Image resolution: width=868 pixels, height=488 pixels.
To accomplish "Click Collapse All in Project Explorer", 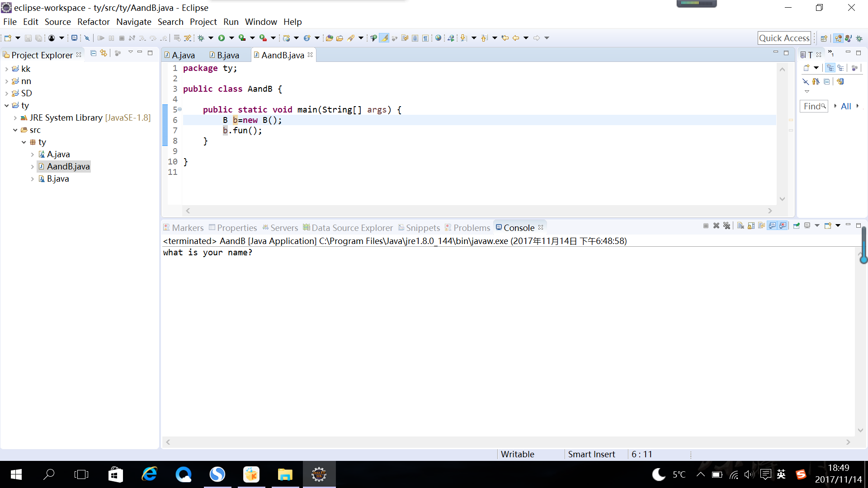I will pos(93,53).
